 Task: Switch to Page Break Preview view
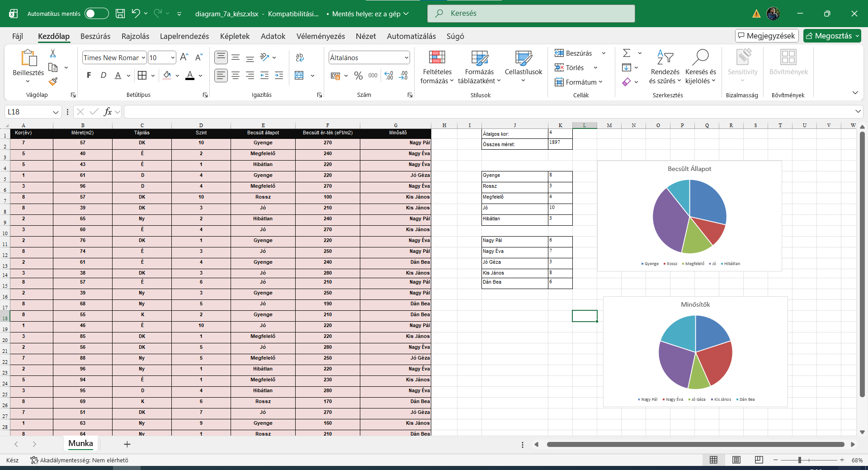pyautogui.click(x=759, y=460)
